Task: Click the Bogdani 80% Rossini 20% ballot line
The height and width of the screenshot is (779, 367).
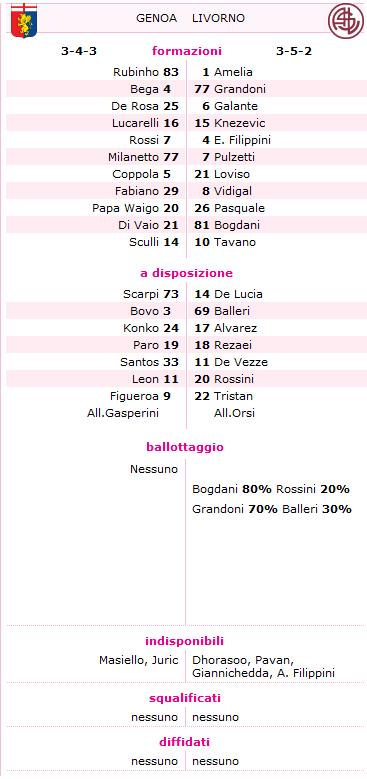Action: (271, 489)
